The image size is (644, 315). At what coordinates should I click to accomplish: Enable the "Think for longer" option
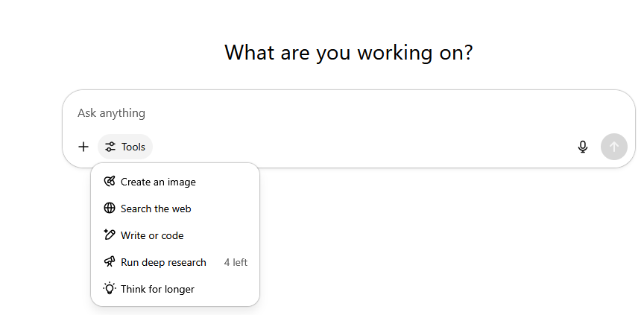tap(157, 289)
